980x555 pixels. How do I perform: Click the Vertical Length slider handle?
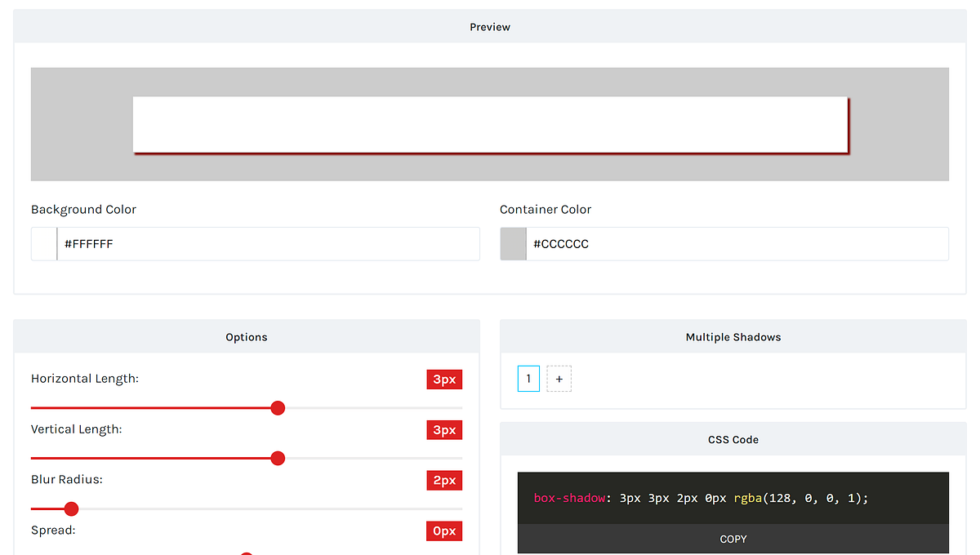(x=278, y=458)
